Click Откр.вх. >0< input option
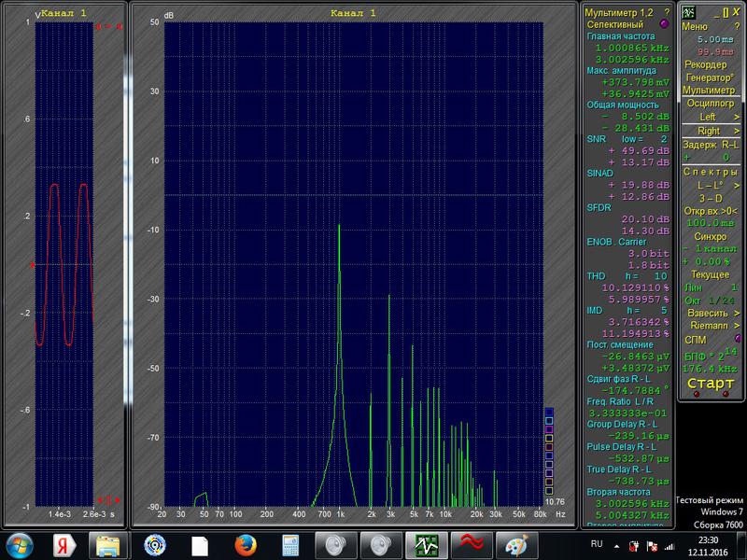This screenshot has width=747, height=560. coord(711,211)
